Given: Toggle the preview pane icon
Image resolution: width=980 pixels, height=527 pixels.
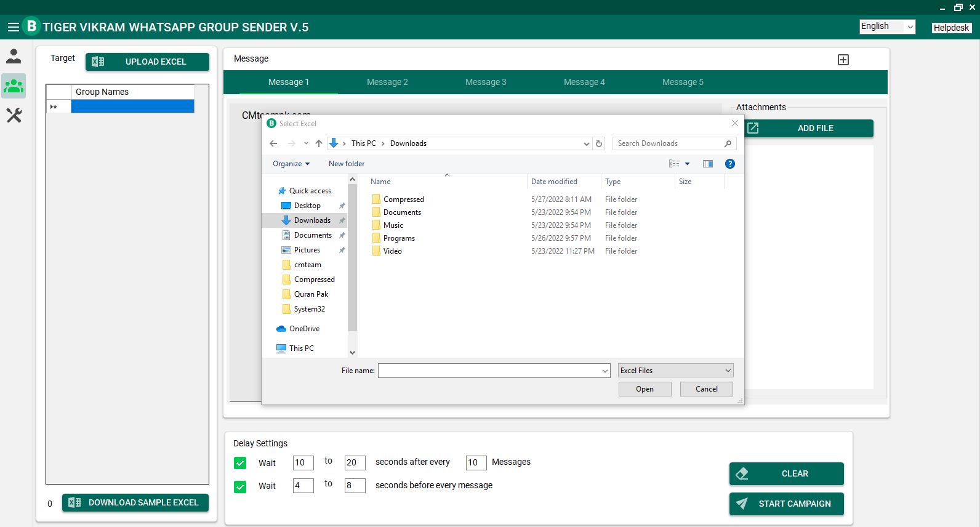Looking at the screenshot, I should 708,164.
